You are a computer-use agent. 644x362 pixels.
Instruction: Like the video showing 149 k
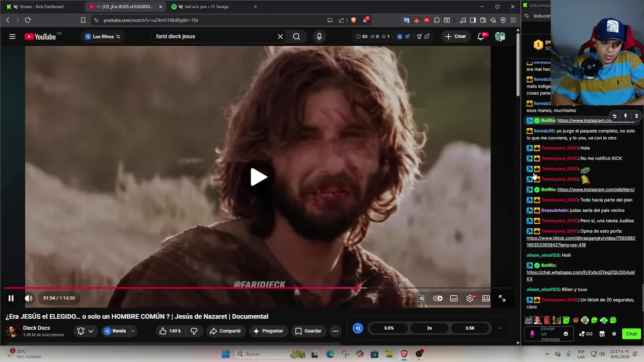170,331
